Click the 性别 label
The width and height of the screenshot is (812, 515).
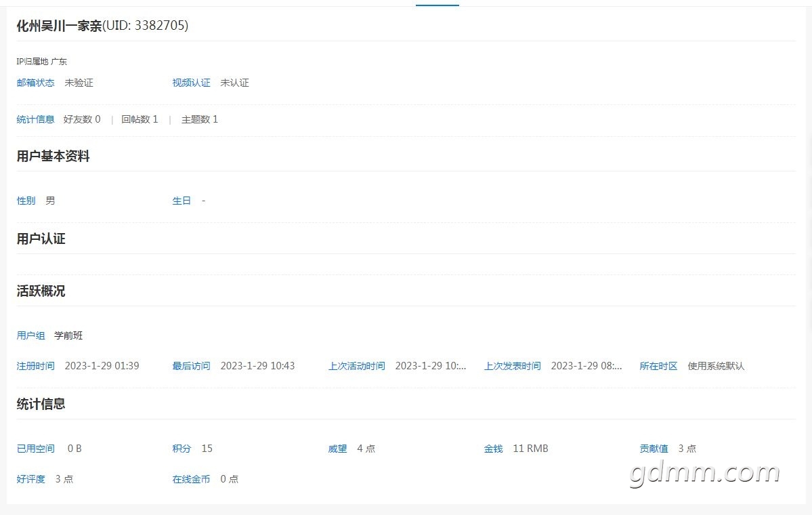coord(26,201)
